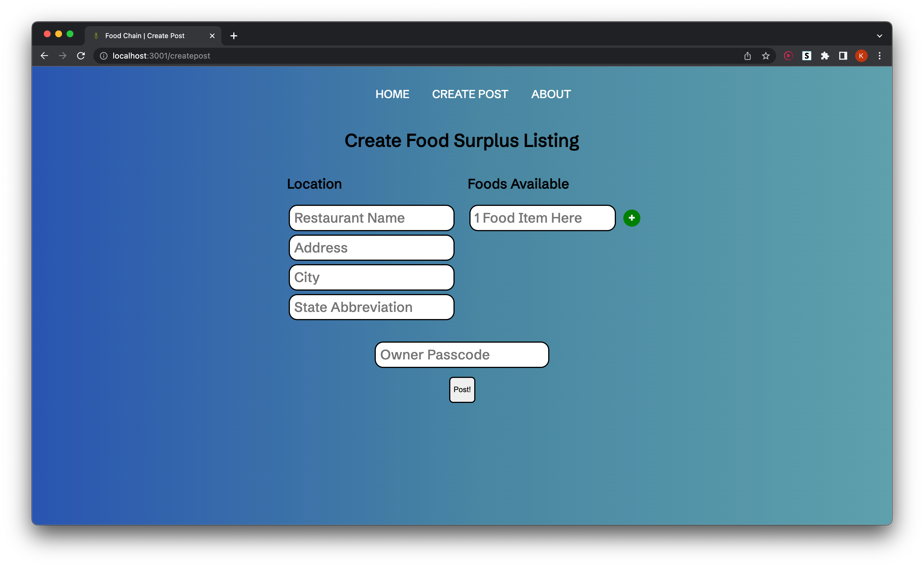The width and height of the screenshot is (924, 567).
Task: Click the site info icon
Action: point(104,56)
